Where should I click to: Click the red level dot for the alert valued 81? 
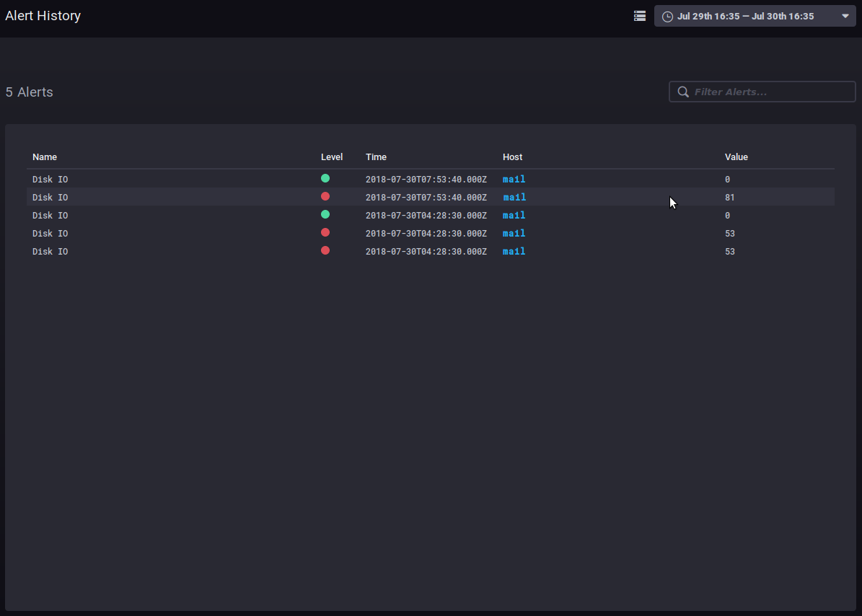point(325,196)
